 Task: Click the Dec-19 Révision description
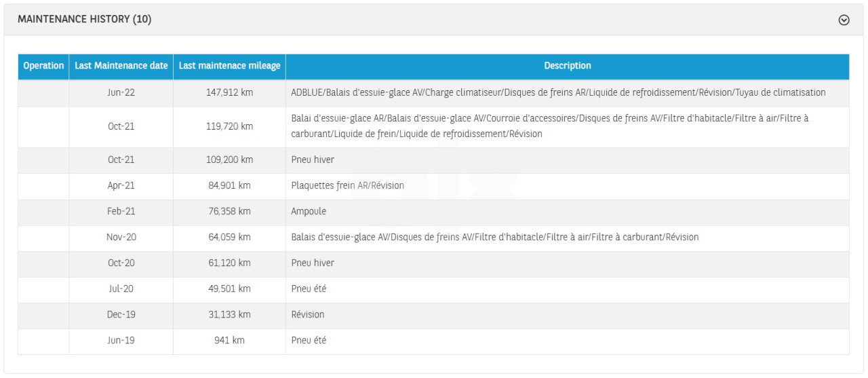[x=308, y=314]
